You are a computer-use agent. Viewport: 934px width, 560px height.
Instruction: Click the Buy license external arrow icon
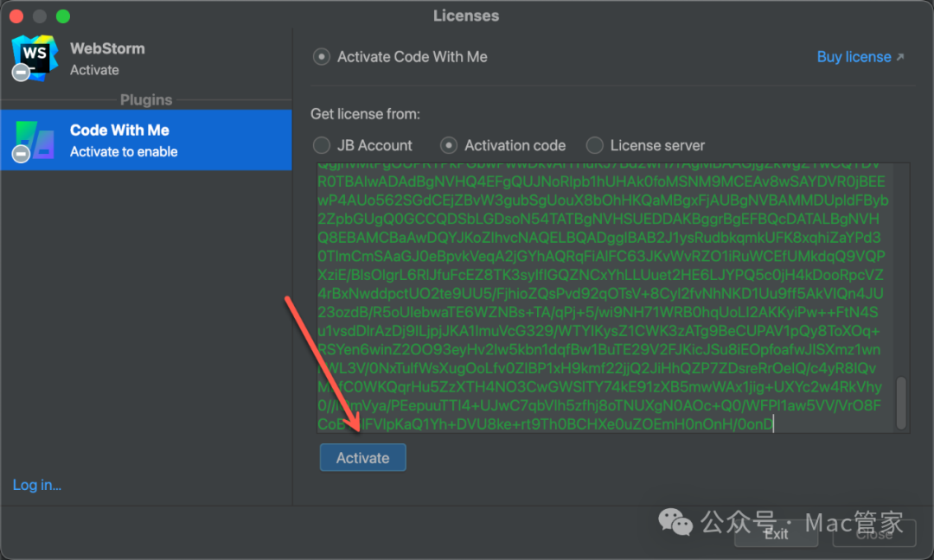[900, 57]
